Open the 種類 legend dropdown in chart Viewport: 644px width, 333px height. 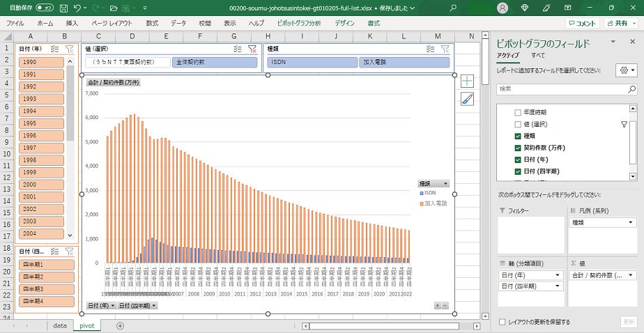(x=445, y=183)
